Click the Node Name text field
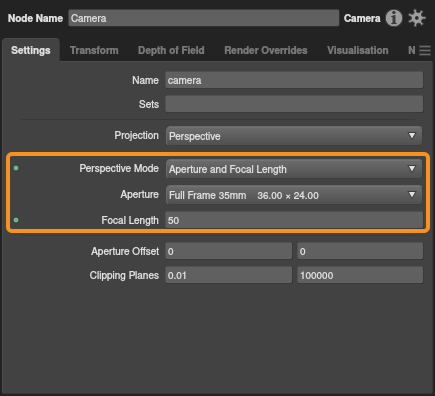Screen dimensions: 435x396 (x=204, y=18)
